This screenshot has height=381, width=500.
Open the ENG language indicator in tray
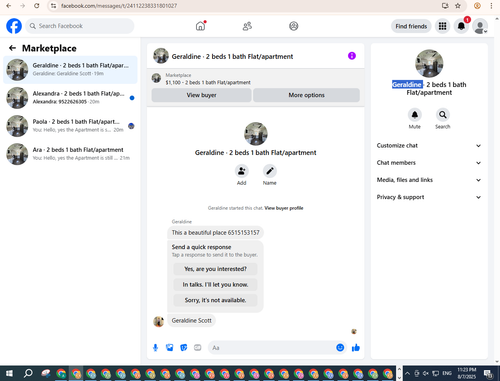click(447, 373)
